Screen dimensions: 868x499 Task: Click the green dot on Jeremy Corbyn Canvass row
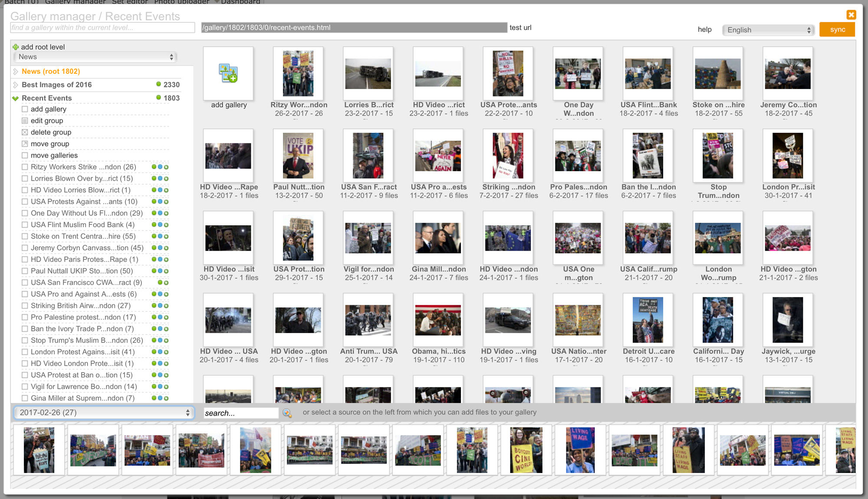pyautogui.click(x=154, y=248)
